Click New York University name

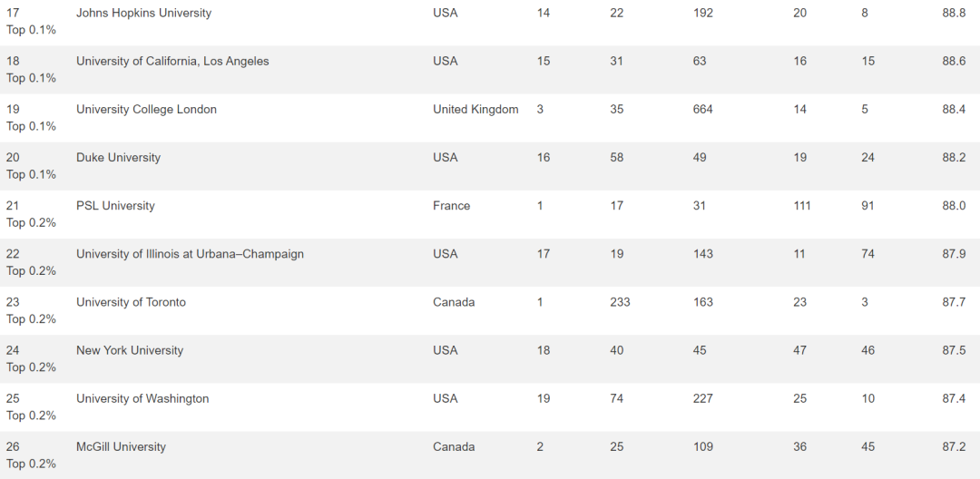[x=130, y=350]
